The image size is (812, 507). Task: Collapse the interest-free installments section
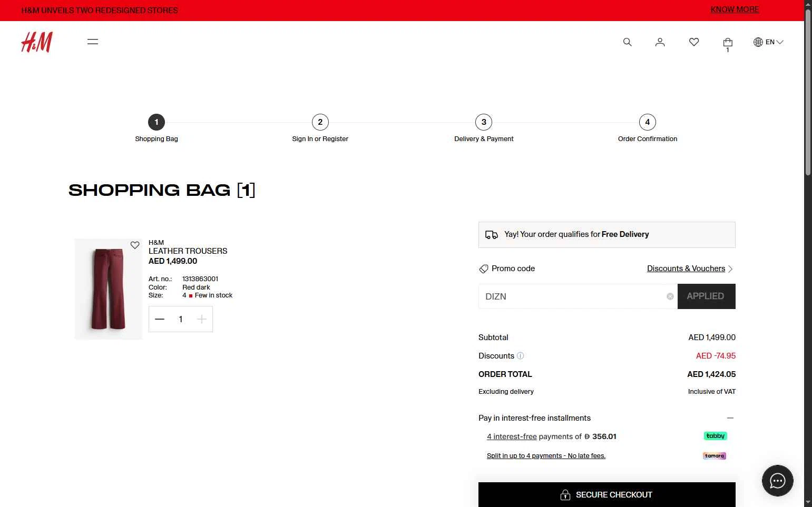pos(730,418)
